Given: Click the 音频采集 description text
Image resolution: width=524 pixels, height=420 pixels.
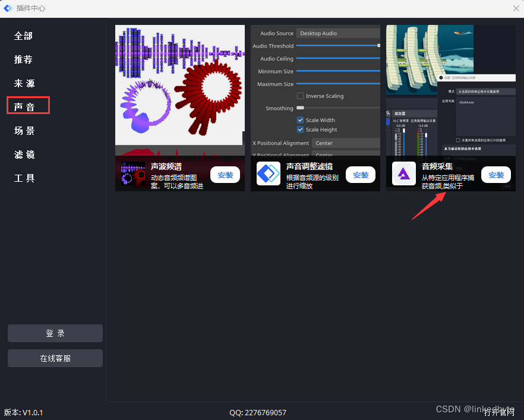Looking at the screenshot, I should coord(448,182).
